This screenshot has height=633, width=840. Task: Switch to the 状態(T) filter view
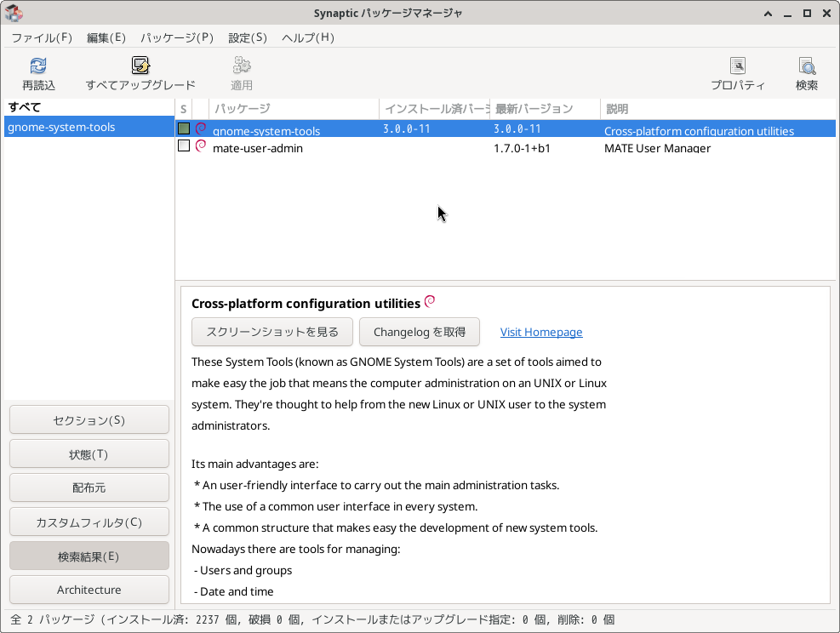tap(89, 454)
